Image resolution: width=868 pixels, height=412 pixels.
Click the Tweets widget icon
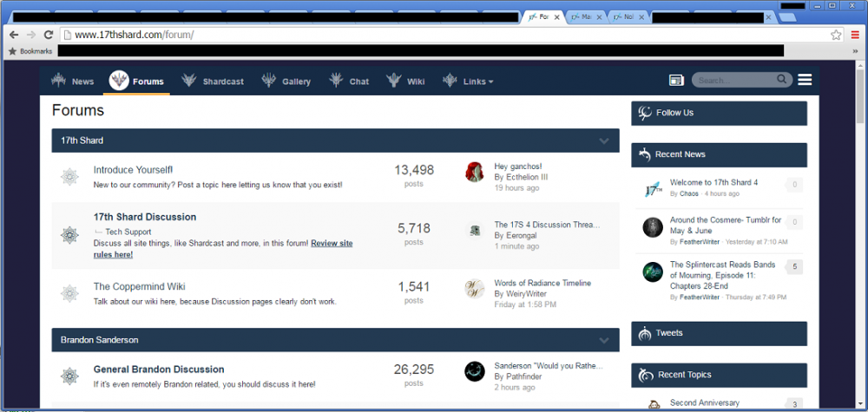coord(645,333)
